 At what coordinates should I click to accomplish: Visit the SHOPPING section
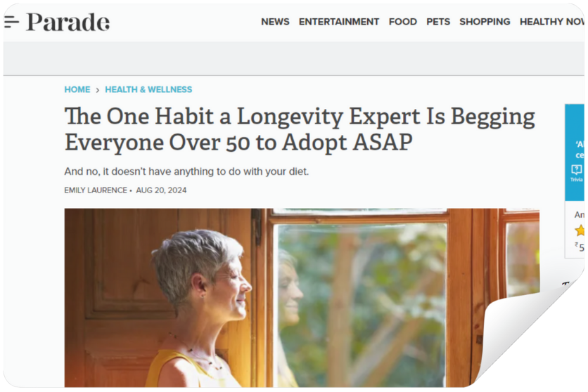[x=485, y=22]
